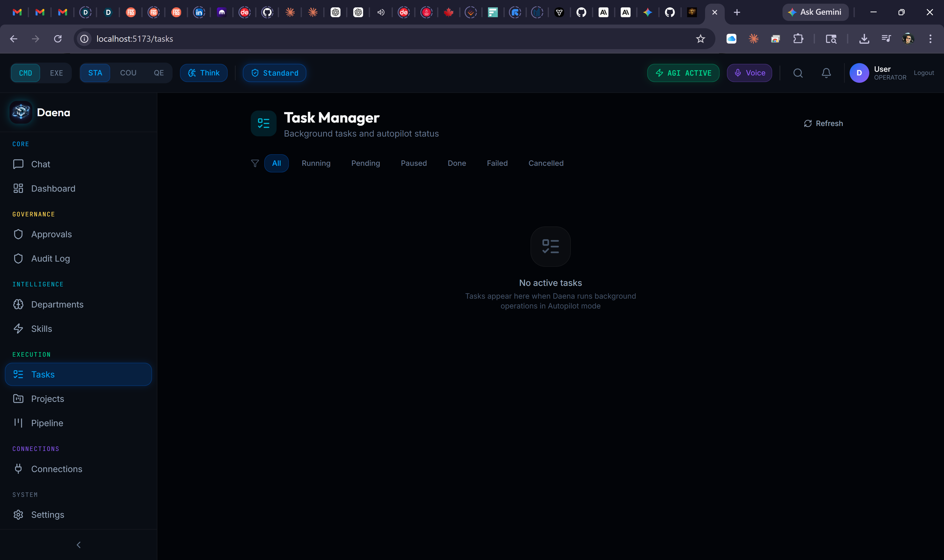Bookmark this page with star icon

[700, 39]
